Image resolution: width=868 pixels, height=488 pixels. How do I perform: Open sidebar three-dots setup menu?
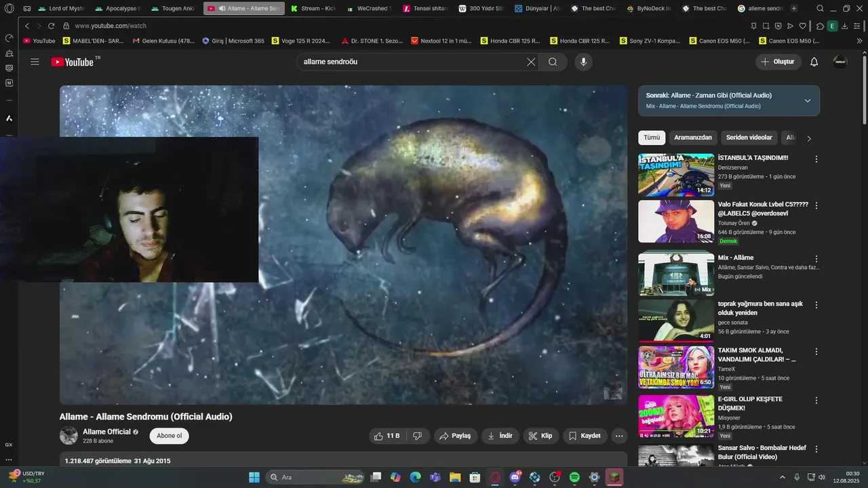pyautogui.click(x=9, y=460)
